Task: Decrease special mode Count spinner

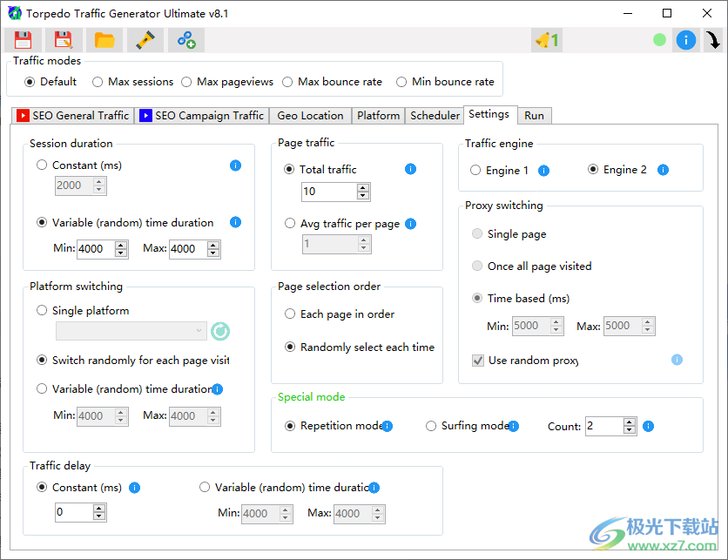Action: tap(629, 430)
